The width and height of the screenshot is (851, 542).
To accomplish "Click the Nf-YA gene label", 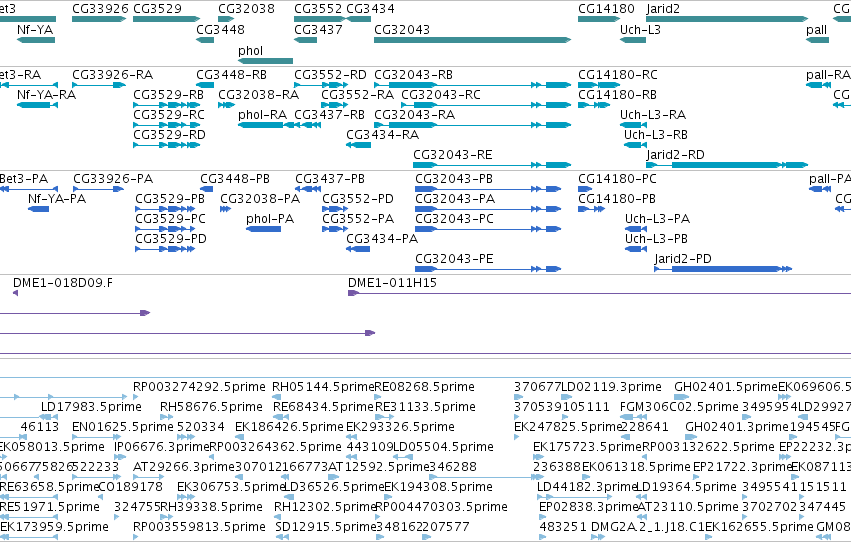I will point(35,29).
